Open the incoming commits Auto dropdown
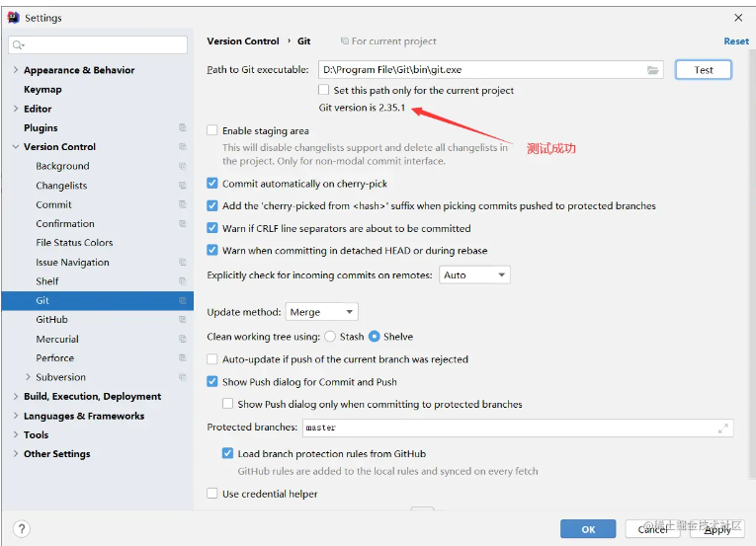 pos(474,274)
